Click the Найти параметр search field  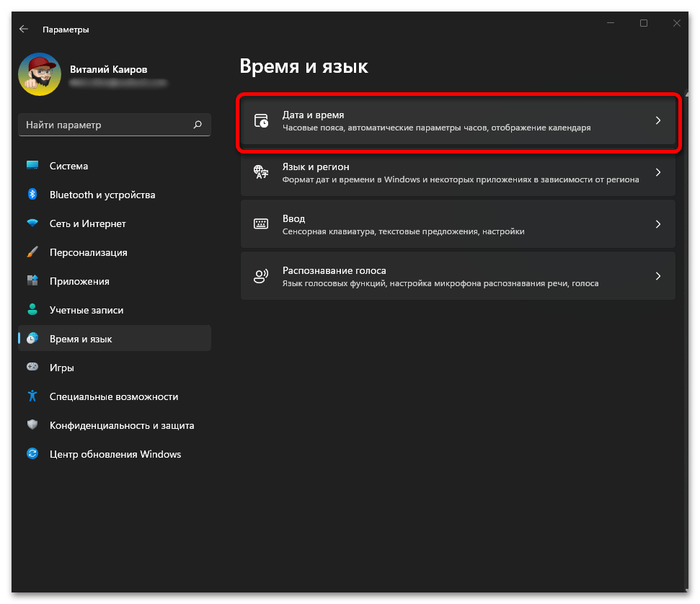tap(105, 125)
